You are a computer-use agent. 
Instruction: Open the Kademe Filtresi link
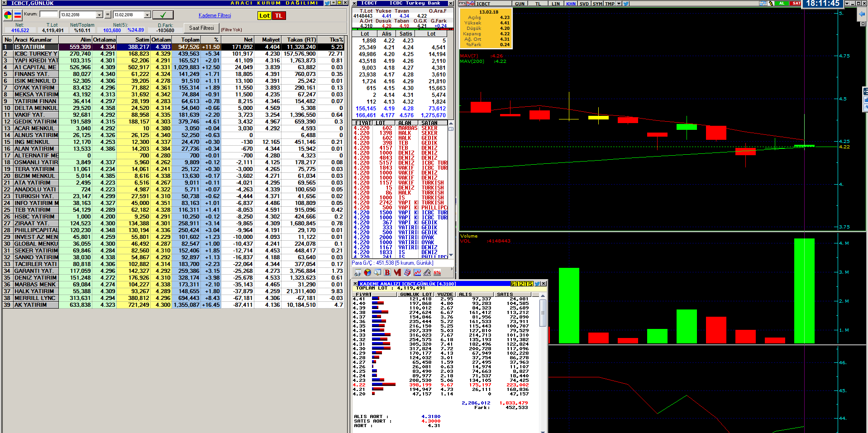coord(215,15)
